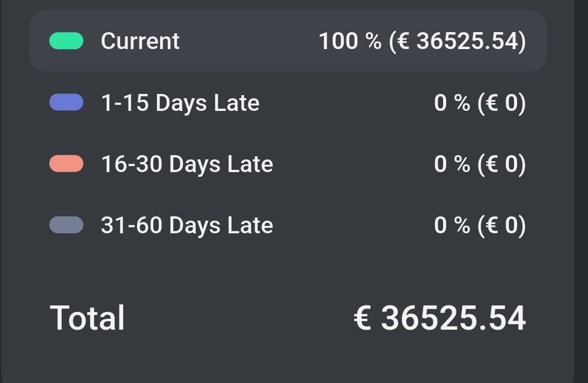Viewport: 588px width, 383px height.
Task: Select the 0 % value for 1-15 Days Late
Action: click(x=452, y=102)
